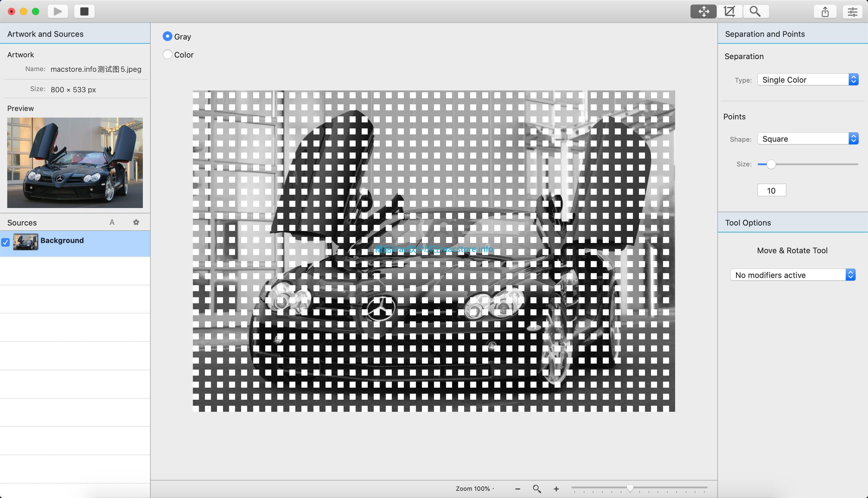Toggle the Color radio button
The height and width of the screenshot is (498, 868).
coord(168,54)
